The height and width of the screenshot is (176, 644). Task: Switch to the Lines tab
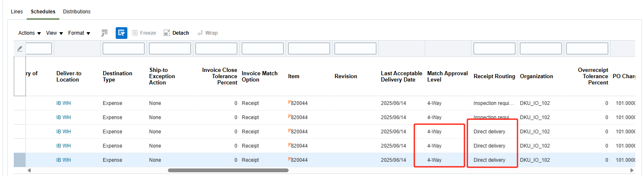[x=17, y=12]
